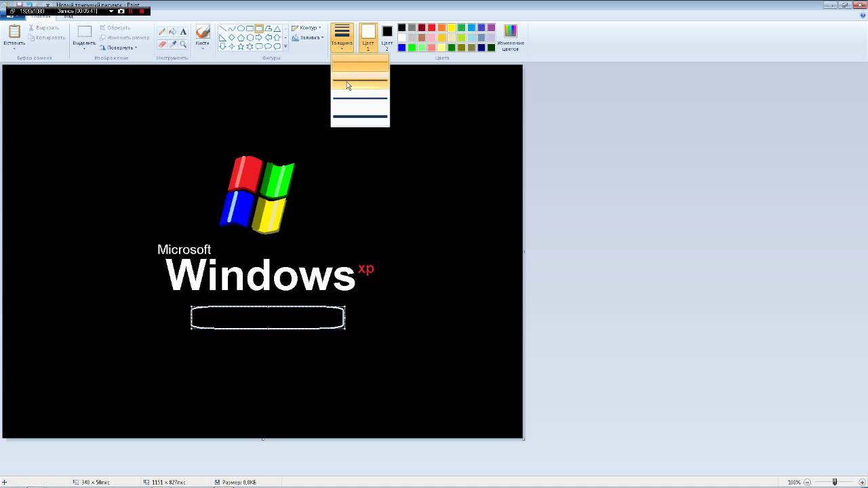The height and width of the screenshot is (488, 868).
Task: Choose the Six-point star shape
Action: [250, 47]
